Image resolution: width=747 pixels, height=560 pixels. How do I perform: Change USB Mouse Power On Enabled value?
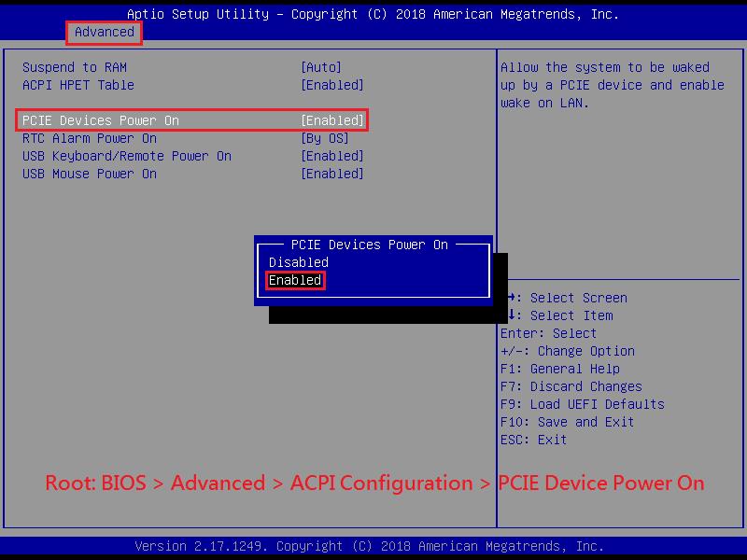332,174
